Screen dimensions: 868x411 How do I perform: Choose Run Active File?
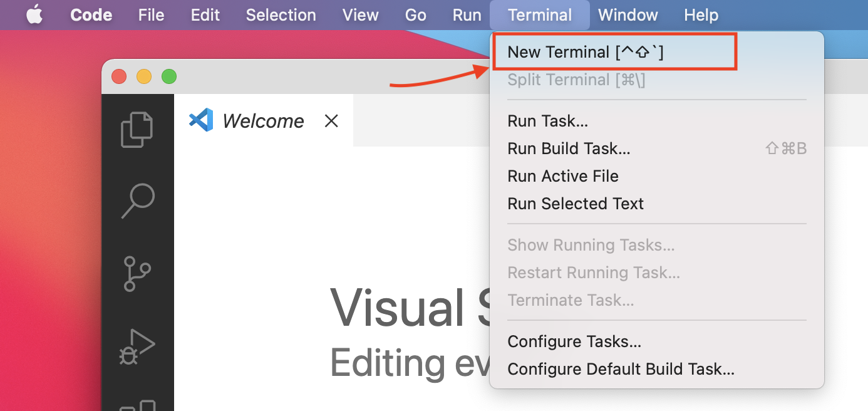(657, 176)
